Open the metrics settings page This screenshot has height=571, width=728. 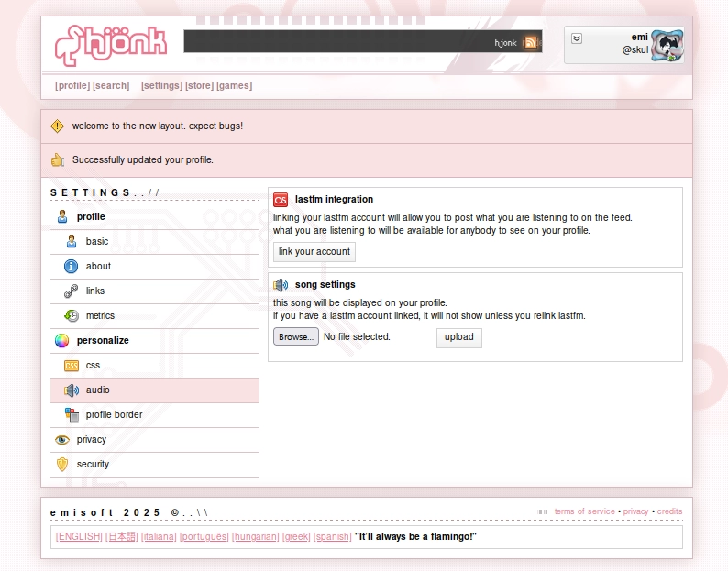154,315
